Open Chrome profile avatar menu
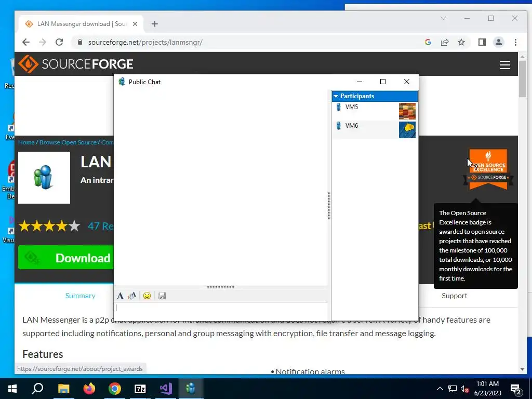 click(498, 42)
